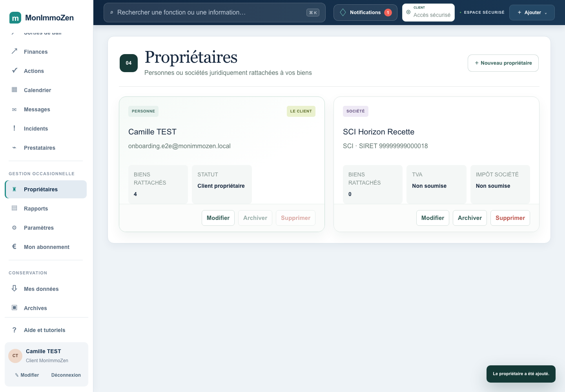Click the Messages envelope icon

(15, 109)
